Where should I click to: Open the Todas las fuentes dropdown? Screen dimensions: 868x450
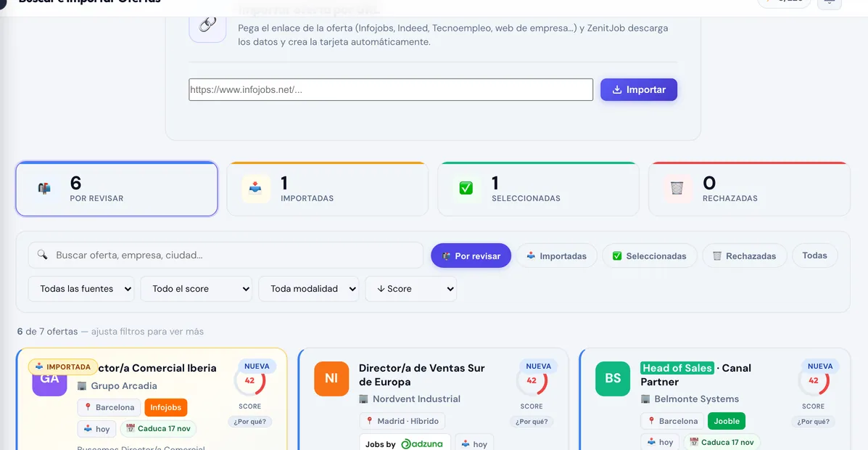(81, 289)
